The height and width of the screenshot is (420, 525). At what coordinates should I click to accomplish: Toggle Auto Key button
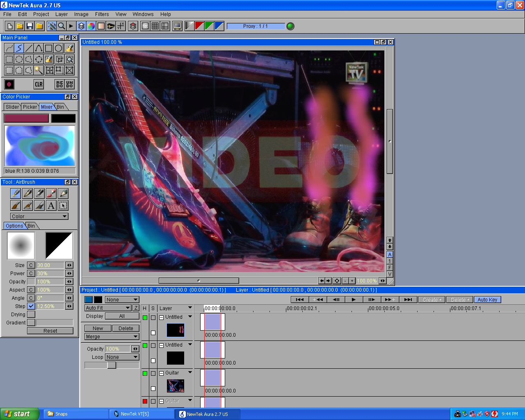487,300
